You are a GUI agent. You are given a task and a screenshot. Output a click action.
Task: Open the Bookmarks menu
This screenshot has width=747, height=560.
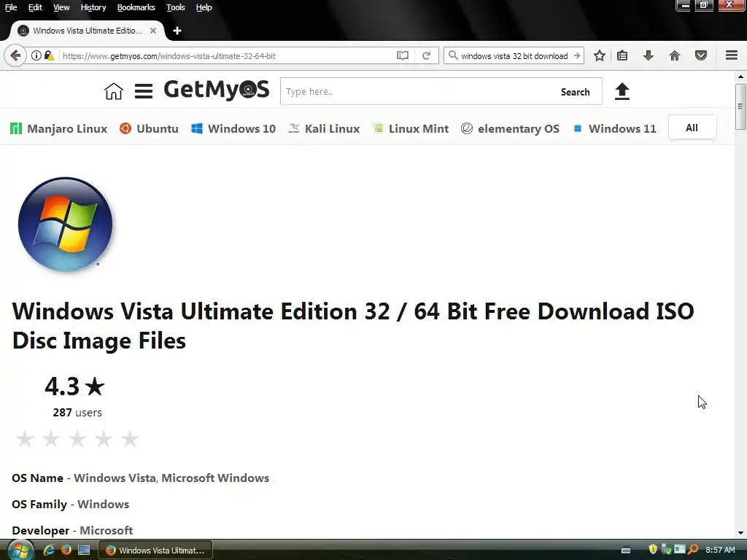click(136, 7)
